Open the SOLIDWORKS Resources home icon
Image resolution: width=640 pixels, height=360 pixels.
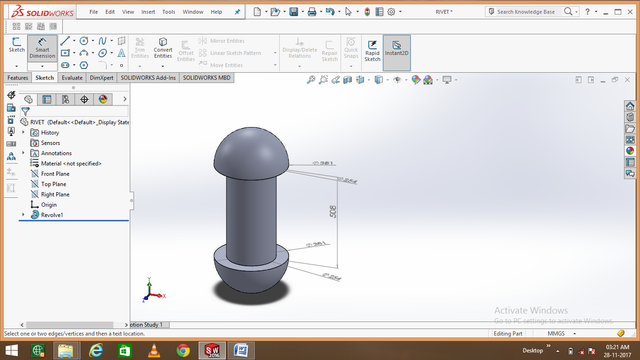click(x=630, y=106)
